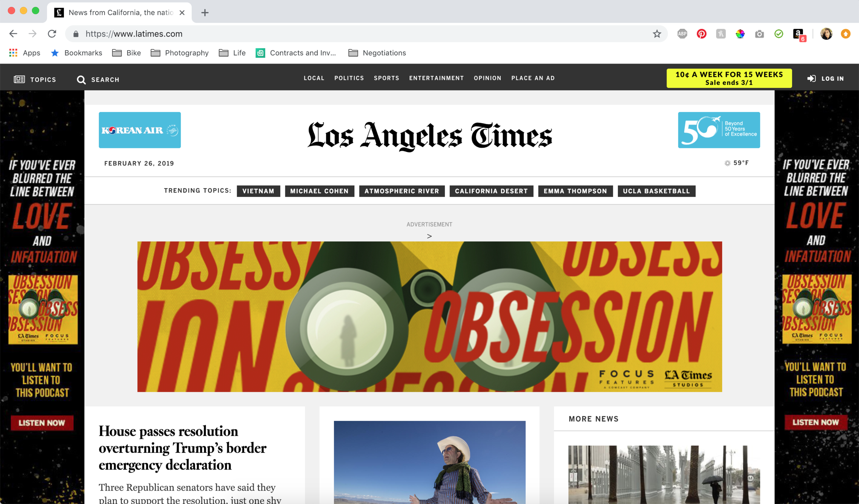859x504 pixels.
Task: Select the California Desert trending topic
Action: pos(491,191)
